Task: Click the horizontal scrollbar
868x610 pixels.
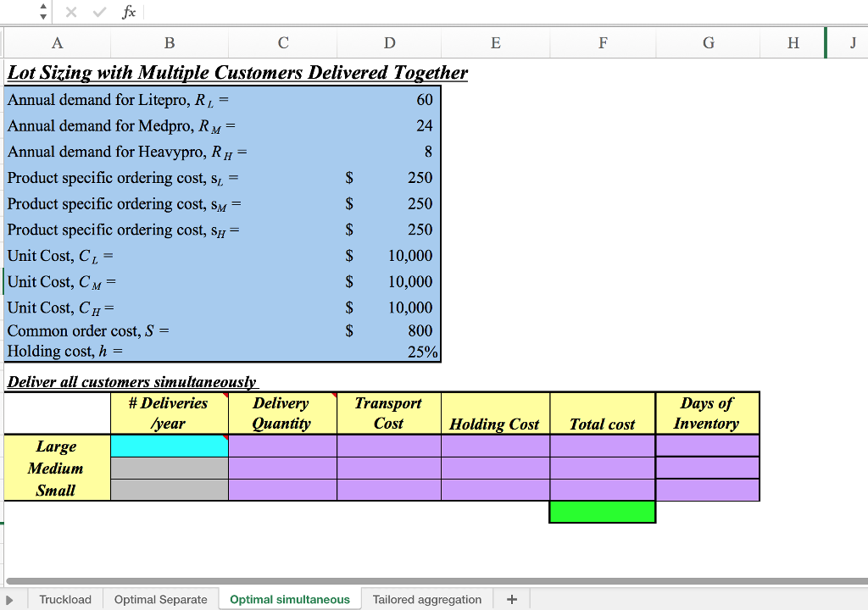Action: pyautogui.click(x=437, y=581)
